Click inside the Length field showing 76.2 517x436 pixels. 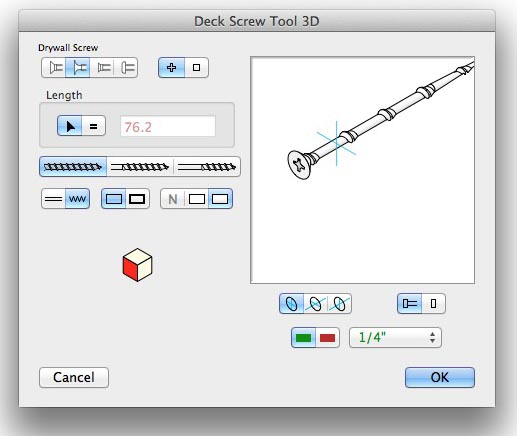click(168, 126)
